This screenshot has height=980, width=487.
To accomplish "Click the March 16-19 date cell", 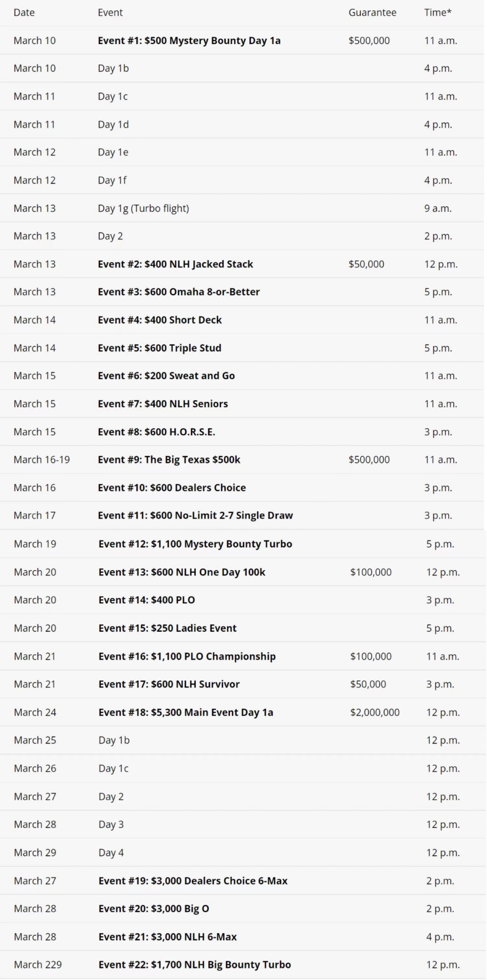I will [x=41, y=460].
